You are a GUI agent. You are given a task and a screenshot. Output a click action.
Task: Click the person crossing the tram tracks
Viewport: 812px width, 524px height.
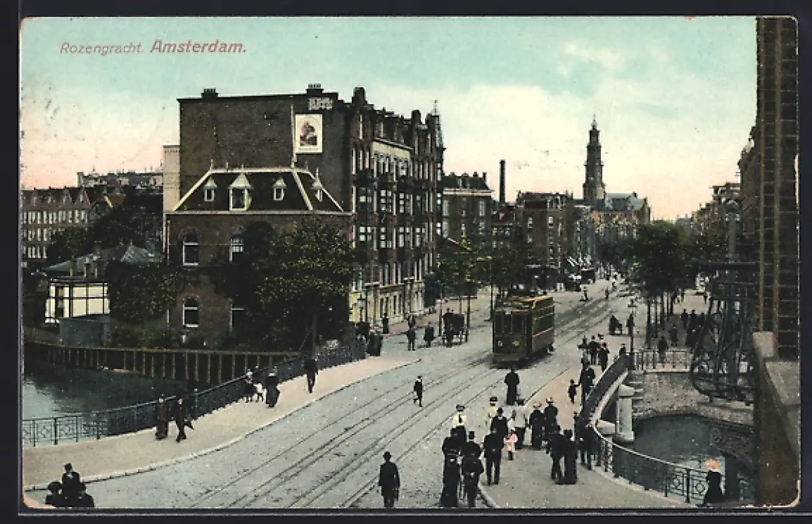[418, 391]
